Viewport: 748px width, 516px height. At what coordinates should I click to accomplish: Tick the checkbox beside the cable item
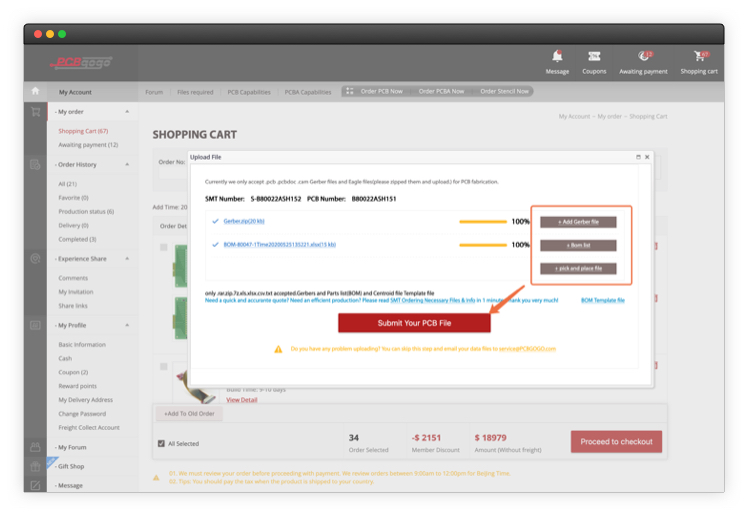coord(164,366)
